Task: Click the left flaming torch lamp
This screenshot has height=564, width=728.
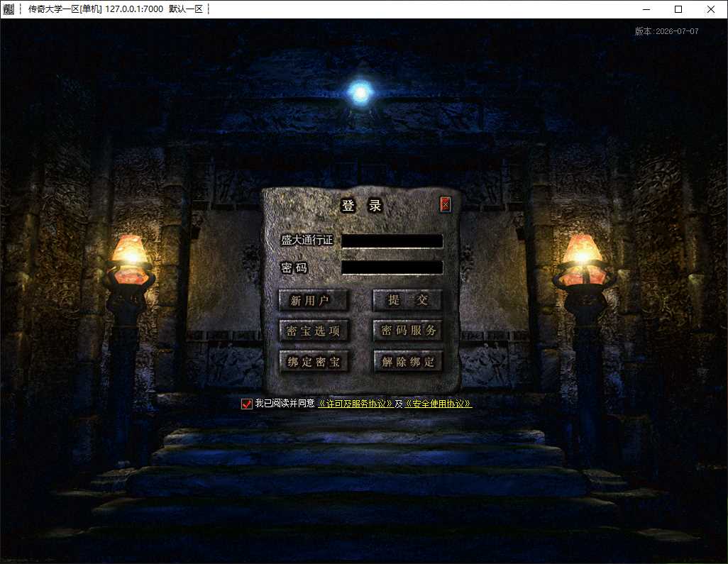Action: coord(130,260)
